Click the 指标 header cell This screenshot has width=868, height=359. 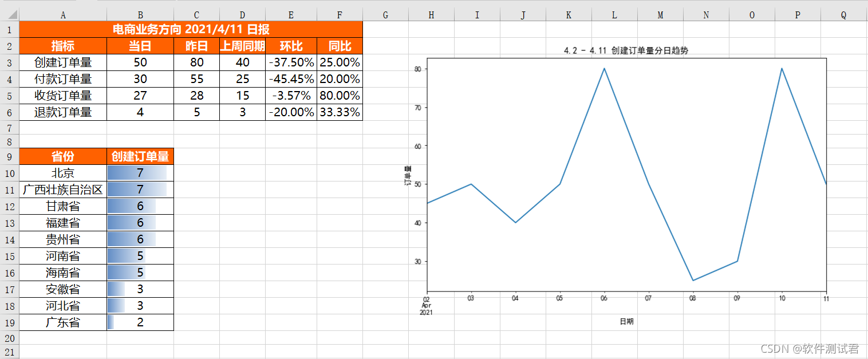click(63, 46)
